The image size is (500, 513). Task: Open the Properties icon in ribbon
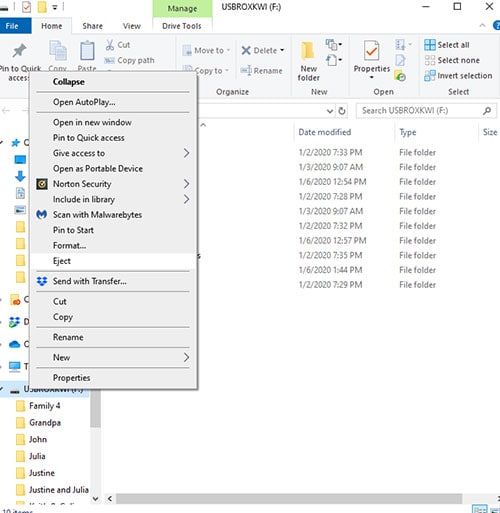coord(371,51)
